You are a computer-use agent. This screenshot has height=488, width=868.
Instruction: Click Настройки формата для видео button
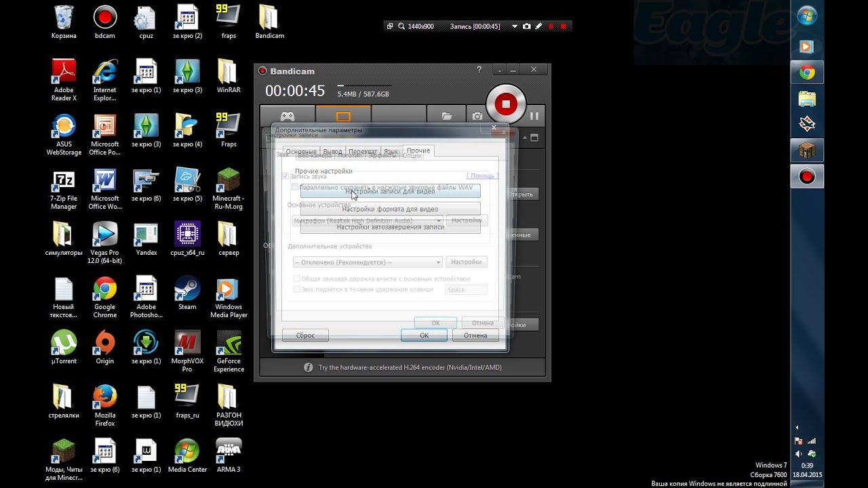(x=390, y=209)
